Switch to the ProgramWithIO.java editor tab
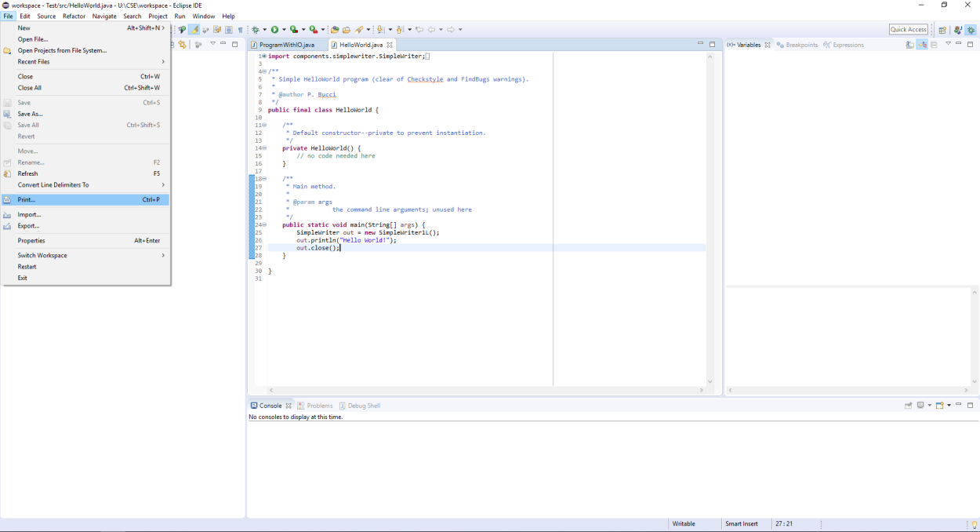Image resolution: width=980 pixels, height=532 pixels. [286, 45]
